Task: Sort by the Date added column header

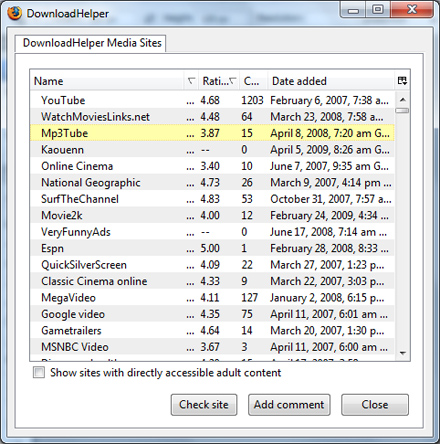Action: [331, 81]
